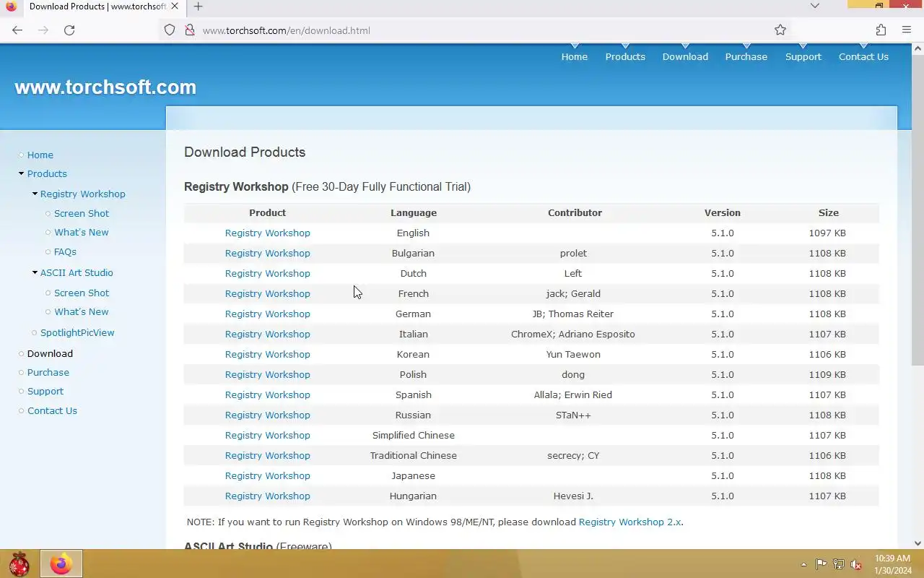Viewport: 924px width, 578px height.
Task: Click the '1097 KB' size cell
Action: click(x=827, y=233)
